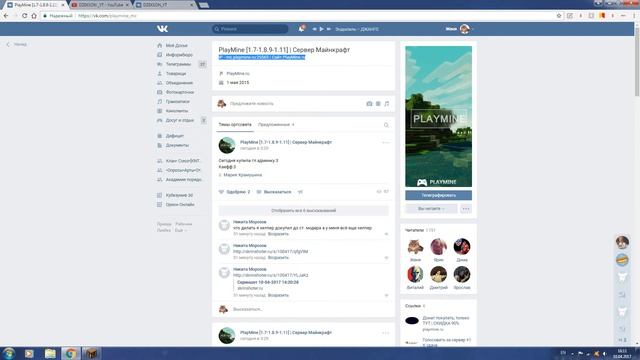This screenshot has width=640, height=360.
Task: Click the volume icon in system tray
Action: point(604,353)
